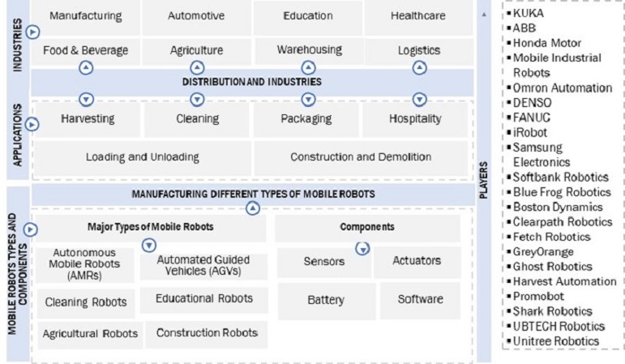Click the Construction and Demolition application box
Screen dimensions: 625x364
pos(361,157)
